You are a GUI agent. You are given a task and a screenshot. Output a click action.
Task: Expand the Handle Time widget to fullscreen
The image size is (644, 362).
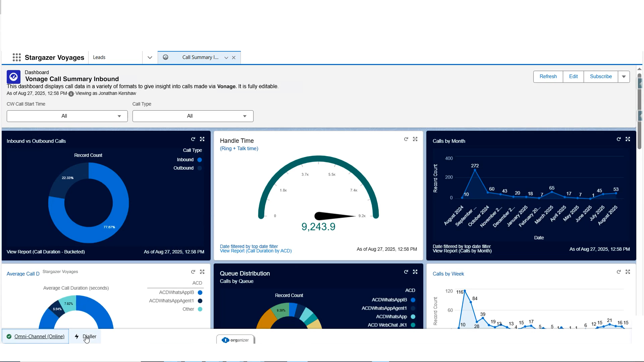[x=415, y=139]
